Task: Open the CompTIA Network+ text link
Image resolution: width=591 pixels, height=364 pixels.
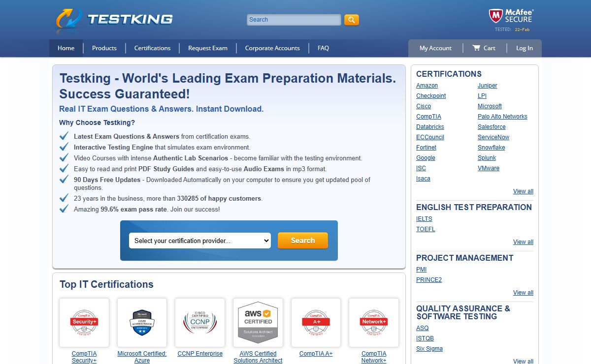Action: 374,357
